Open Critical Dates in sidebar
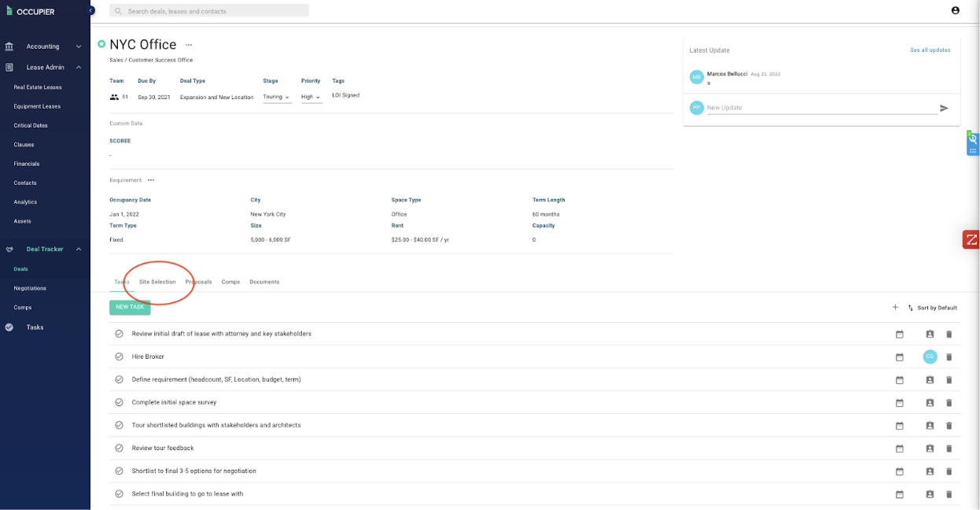Screen dimensions: 980x510 pyautogui.click(x=31, y=126)
